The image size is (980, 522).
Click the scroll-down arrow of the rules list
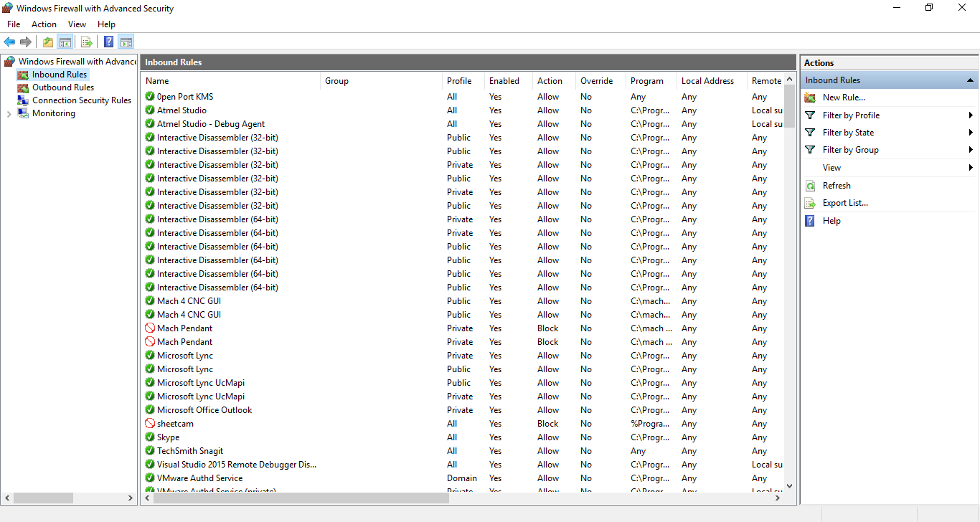coord(790,485)
